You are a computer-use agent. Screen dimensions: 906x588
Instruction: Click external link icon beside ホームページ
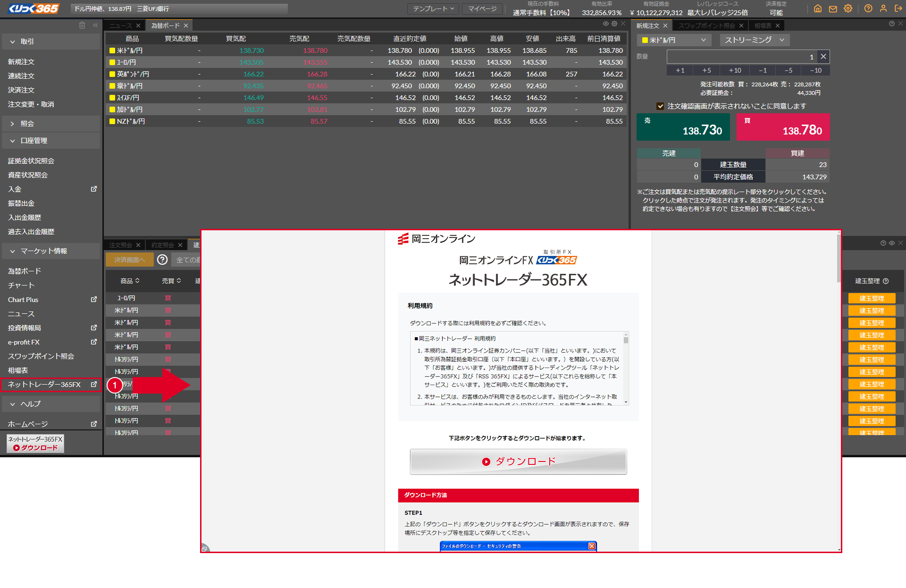pyautogui.click(x=94, y=424)
